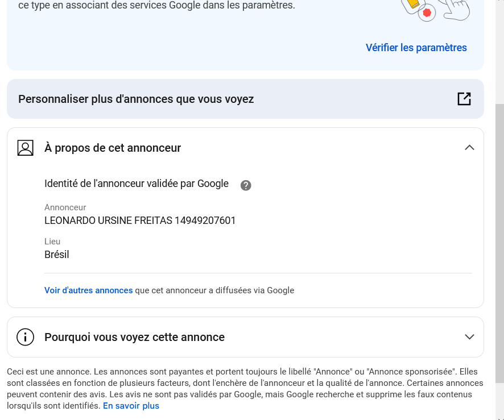Follow the Voir d'autres annonces link
The height and width of the screenshot is (420, 504).
click(88, 290)
